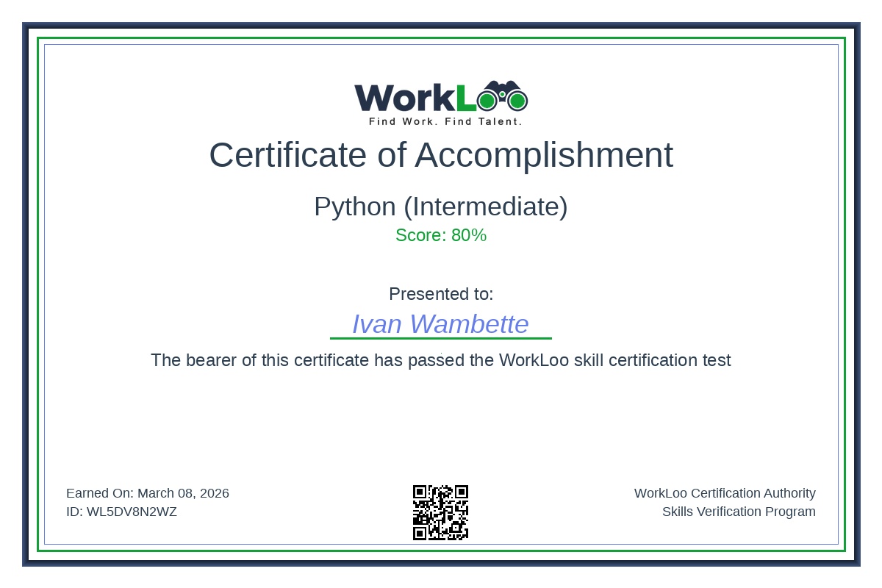Click 'Skills Verification Program' text
This screenshot has width=882, height=588.
point(739,512)
